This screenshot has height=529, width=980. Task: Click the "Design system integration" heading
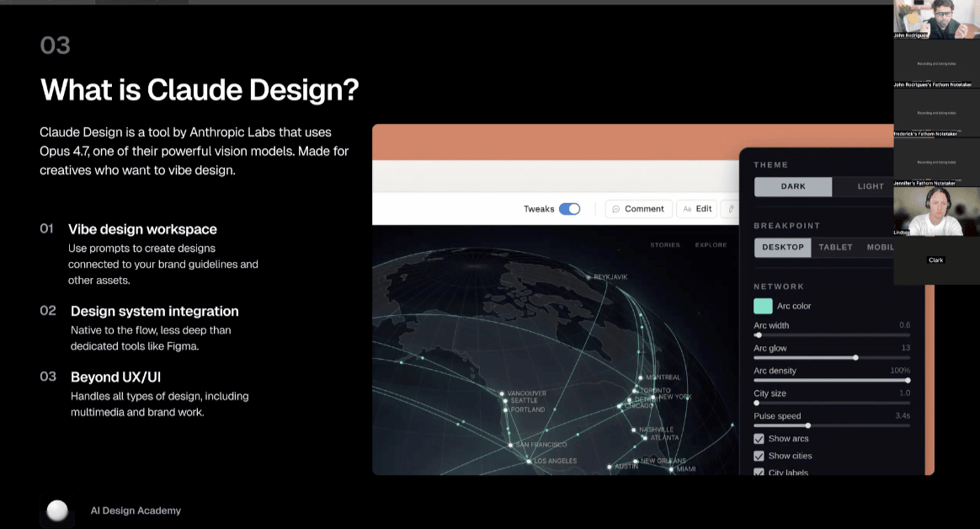[154, 312]
